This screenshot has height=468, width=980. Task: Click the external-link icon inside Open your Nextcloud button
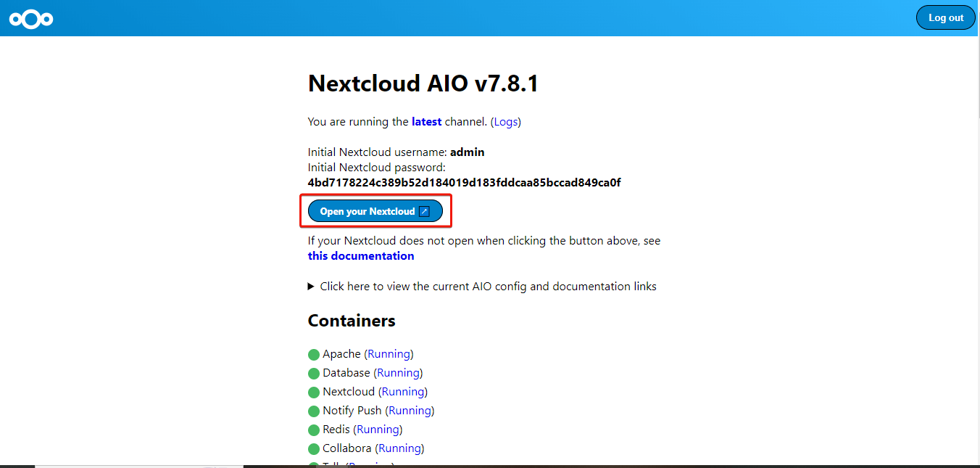[423, 210]
